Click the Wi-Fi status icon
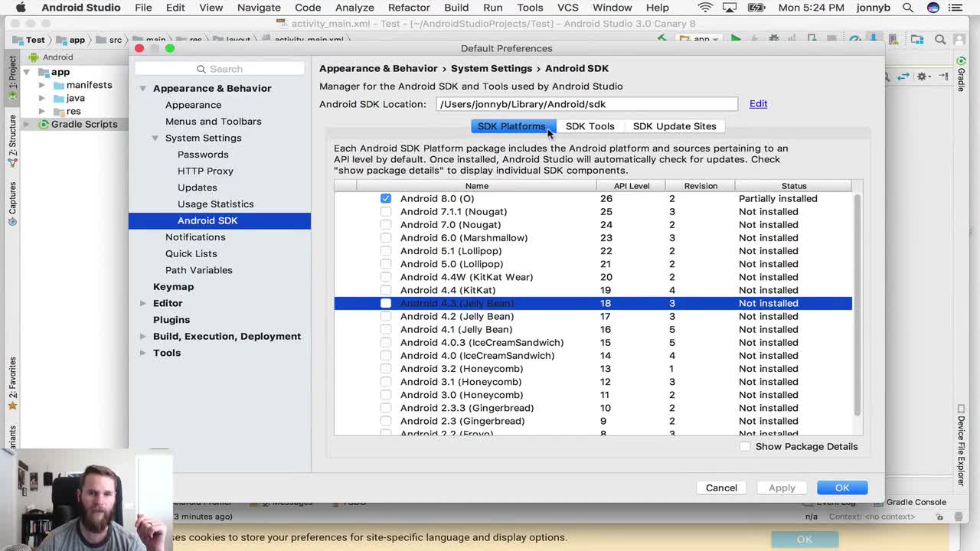The width and height of the screenshot is (980, 551). click(705, 8)
